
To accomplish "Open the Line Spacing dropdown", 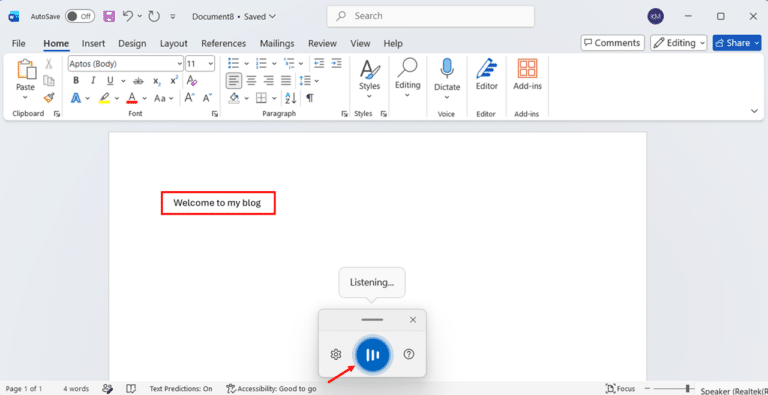I will click(x=309, y=81).
